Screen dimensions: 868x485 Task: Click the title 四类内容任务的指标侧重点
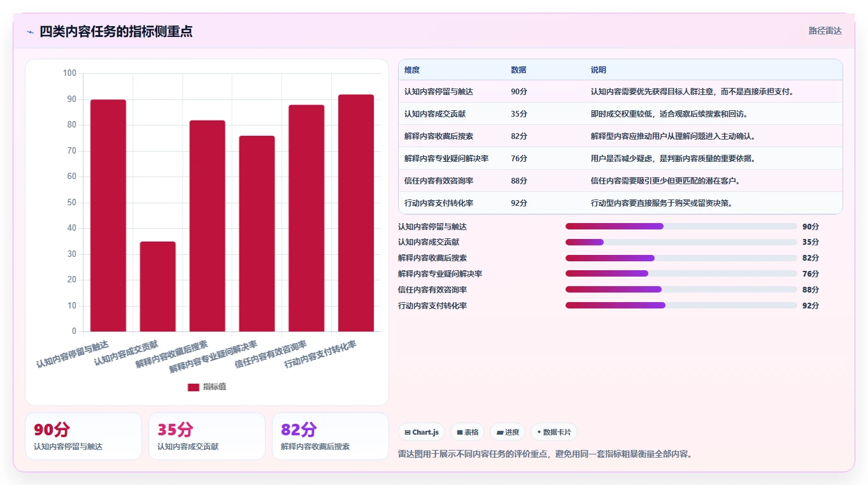click(116, 31)
